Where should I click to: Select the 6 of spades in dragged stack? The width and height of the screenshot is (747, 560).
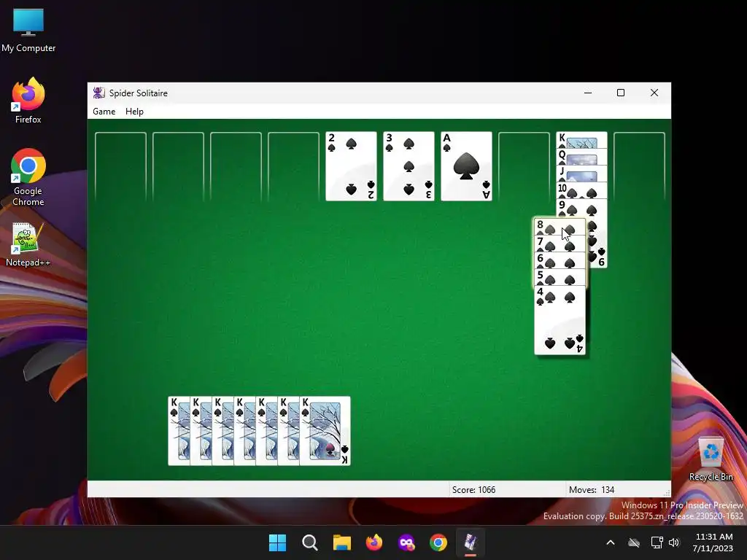[560, 261]
